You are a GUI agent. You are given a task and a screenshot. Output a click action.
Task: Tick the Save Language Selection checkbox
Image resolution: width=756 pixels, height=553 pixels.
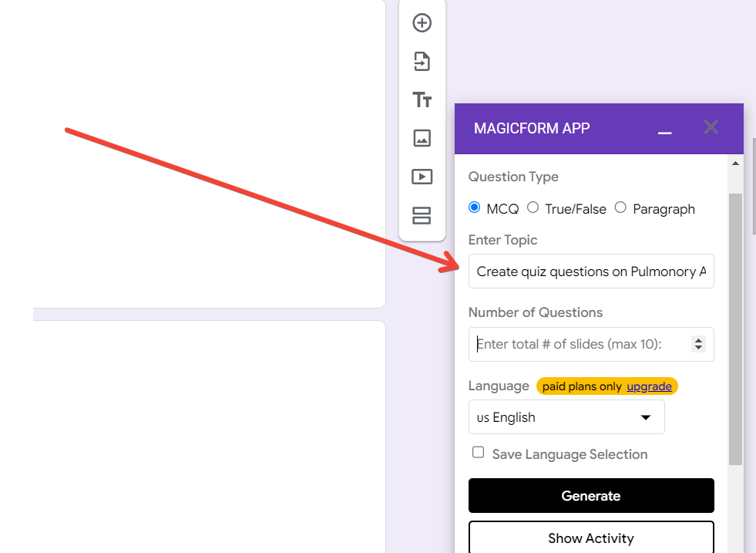[479, 453]
